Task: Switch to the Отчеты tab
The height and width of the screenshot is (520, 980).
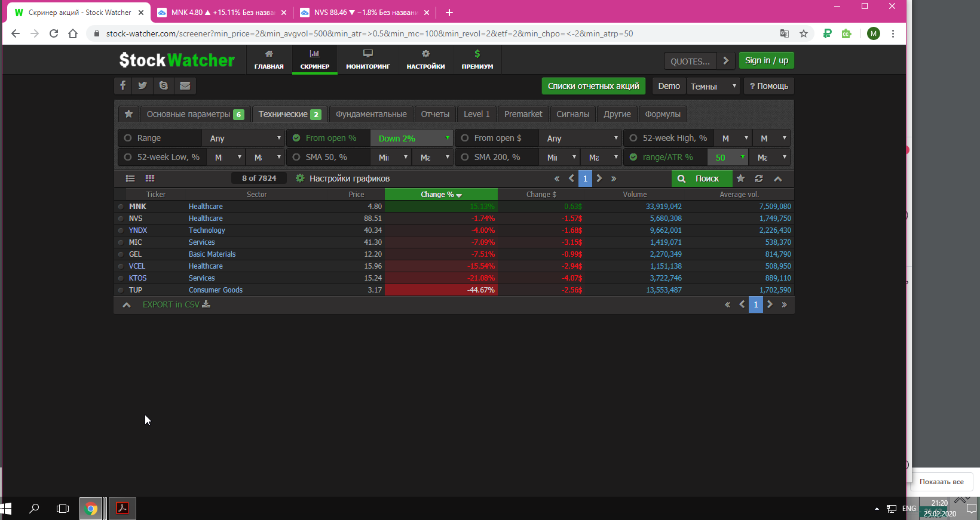Action: [x=435, y=114]
